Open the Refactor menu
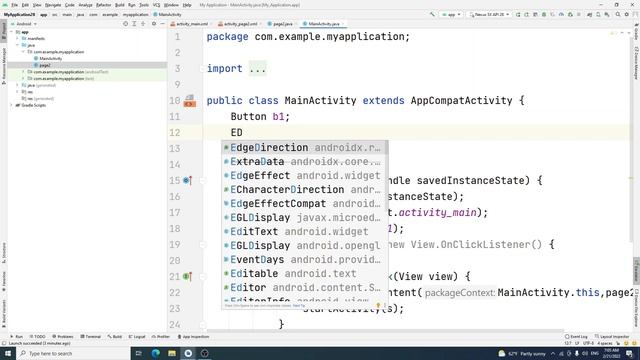This screenshot has width=640, height=360. (x=103, y=5)
